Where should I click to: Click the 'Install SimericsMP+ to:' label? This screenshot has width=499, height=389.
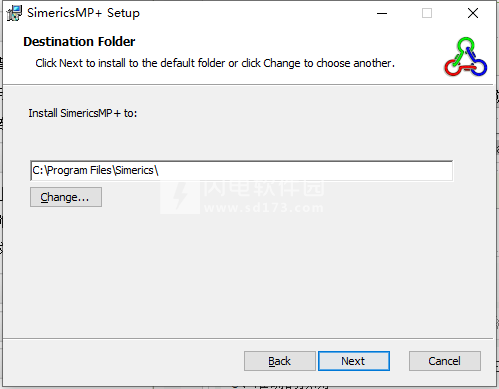pyautogui.click(x=83, y=113)
